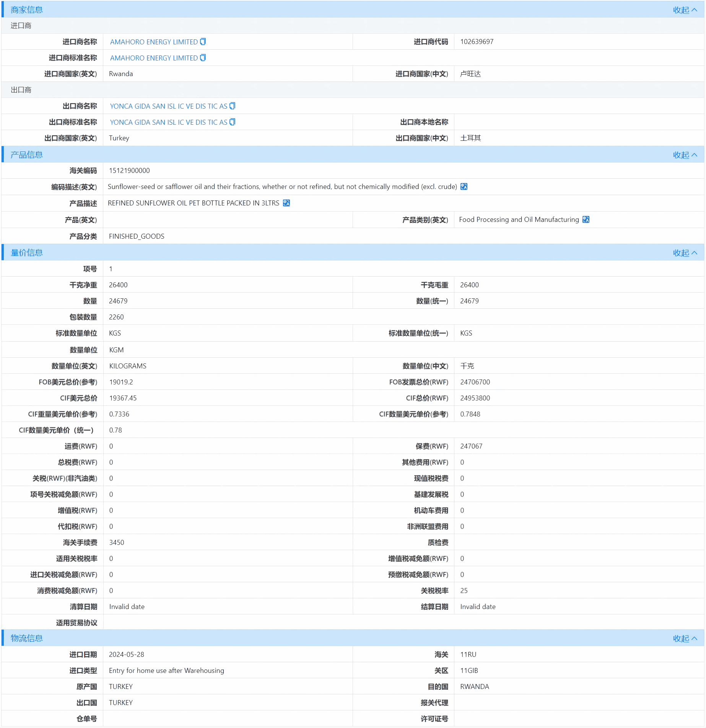Collapse the 物流信息 section
The height and width of the screenshot is (728, 706).
click(x=685, y=638)
